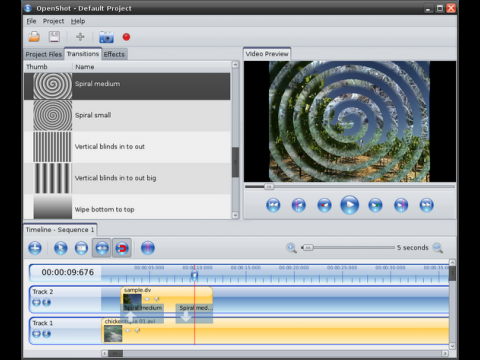
Task: Fast forward the video preview
Action: tap(375, 205)
